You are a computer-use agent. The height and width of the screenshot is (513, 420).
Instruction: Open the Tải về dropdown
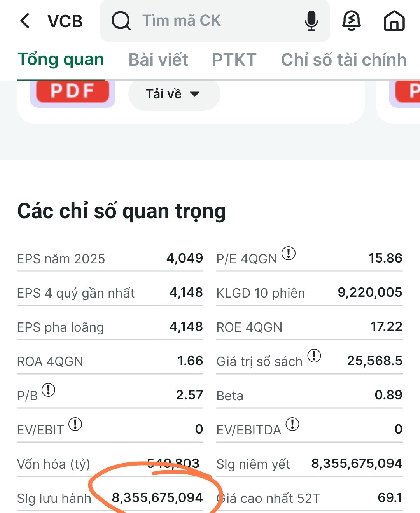[174, 94]
